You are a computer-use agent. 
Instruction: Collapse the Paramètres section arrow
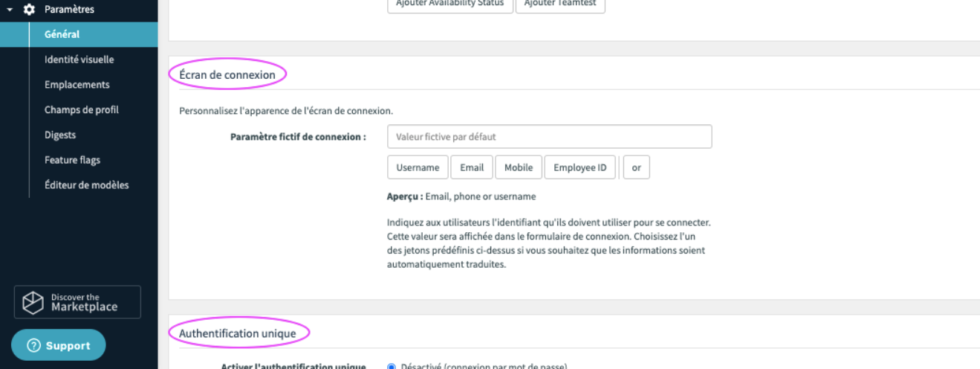click(10, 10)
